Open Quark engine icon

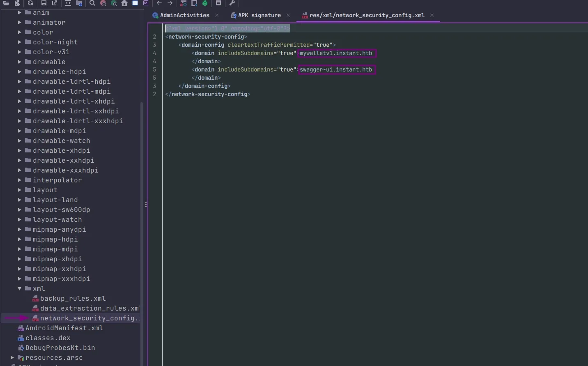(194, 3)
